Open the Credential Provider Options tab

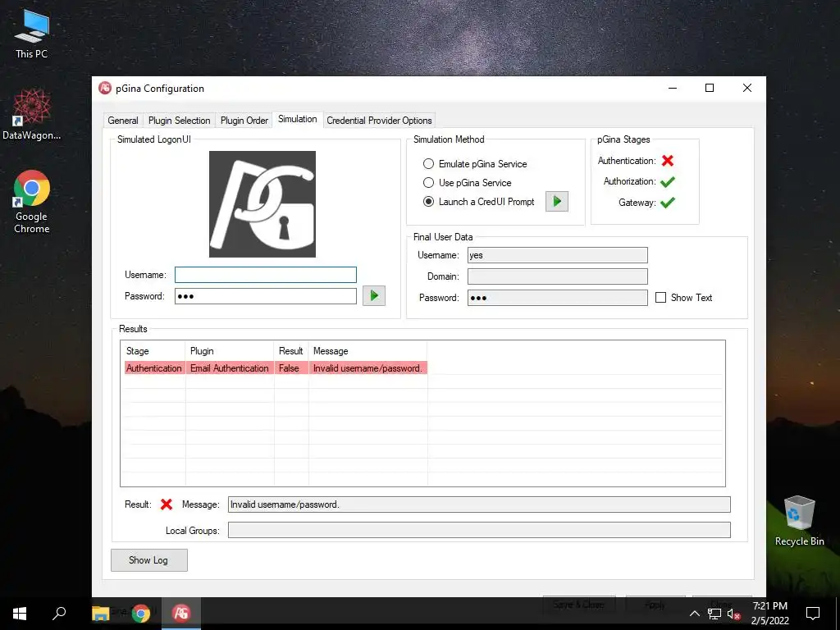tap(379, 121)
